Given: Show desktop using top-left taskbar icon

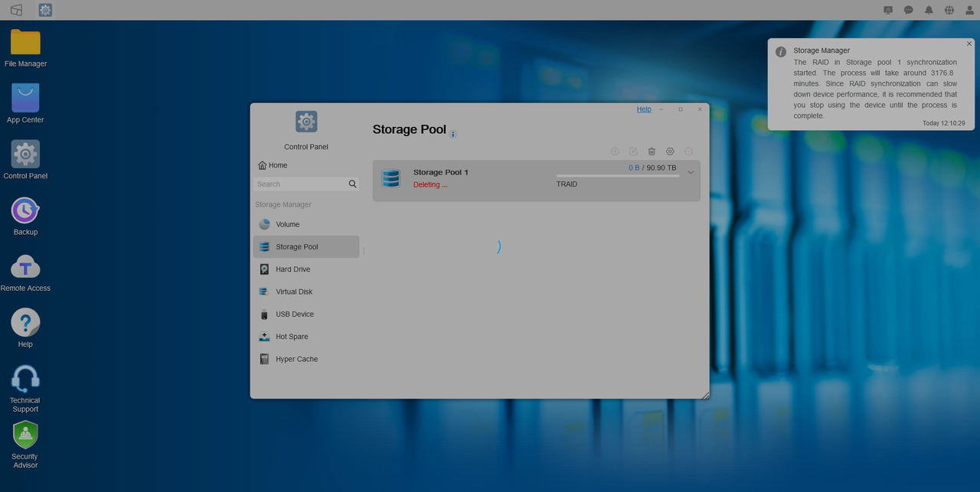Looking at the screenshot, I should (x=16, y=10).
